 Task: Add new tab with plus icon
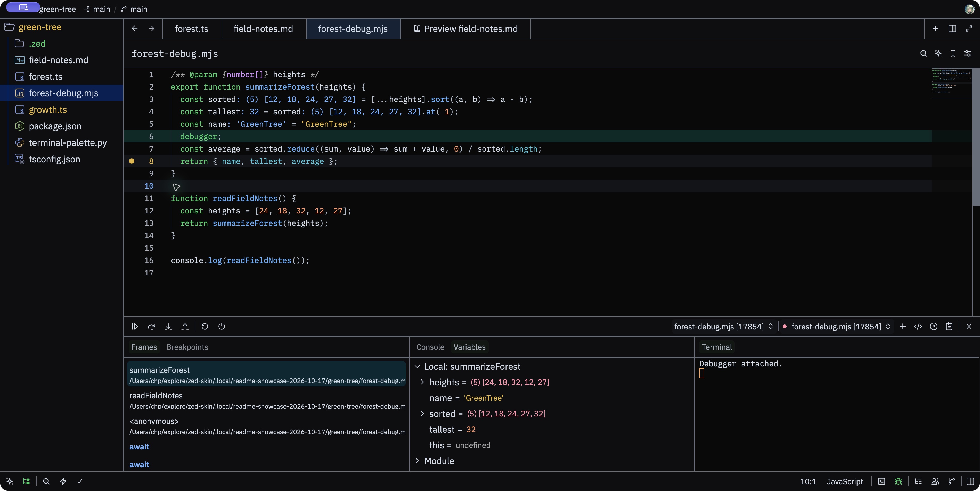(x=935, y=29)
